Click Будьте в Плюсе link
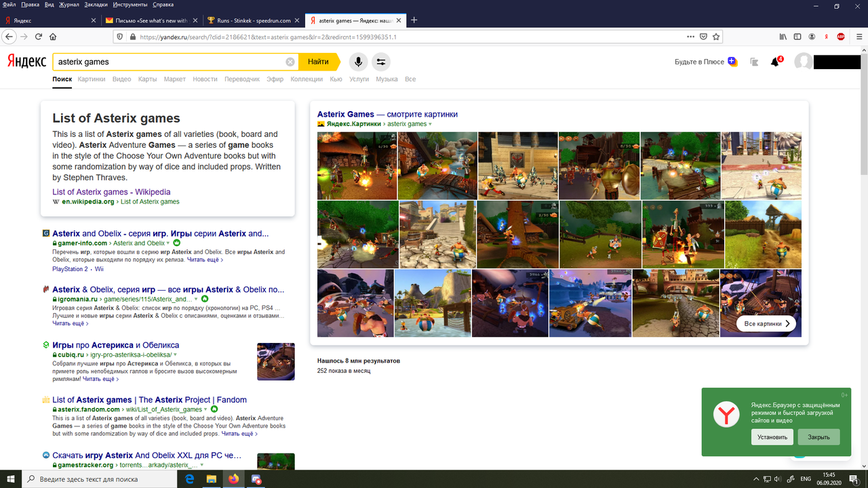Screen dimensions: 868x488 (x=699, y=62)
